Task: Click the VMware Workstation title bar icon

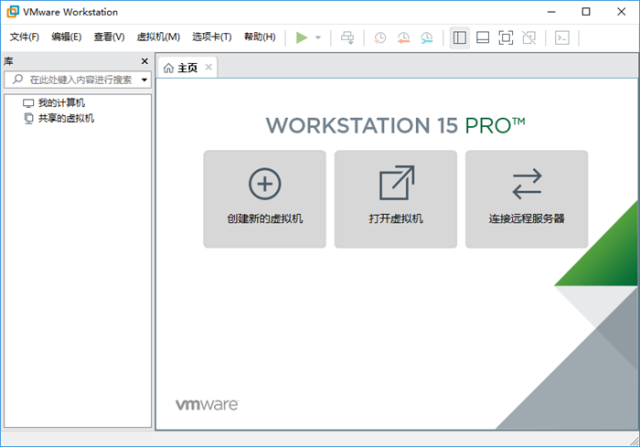Action: [x=13, y=12]
